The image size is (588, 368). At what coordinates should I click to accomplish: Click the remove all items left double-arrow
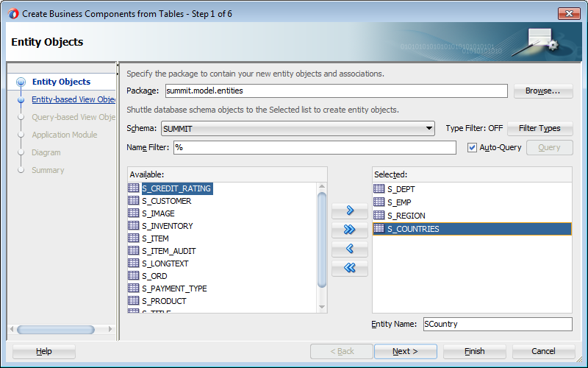coord(350,268)
